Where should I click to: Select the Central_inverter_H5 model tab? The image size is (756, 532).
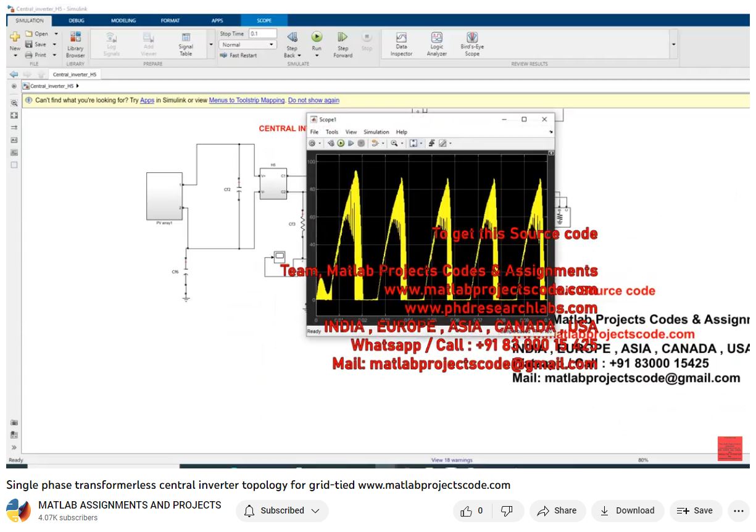(x=74, y=74)
